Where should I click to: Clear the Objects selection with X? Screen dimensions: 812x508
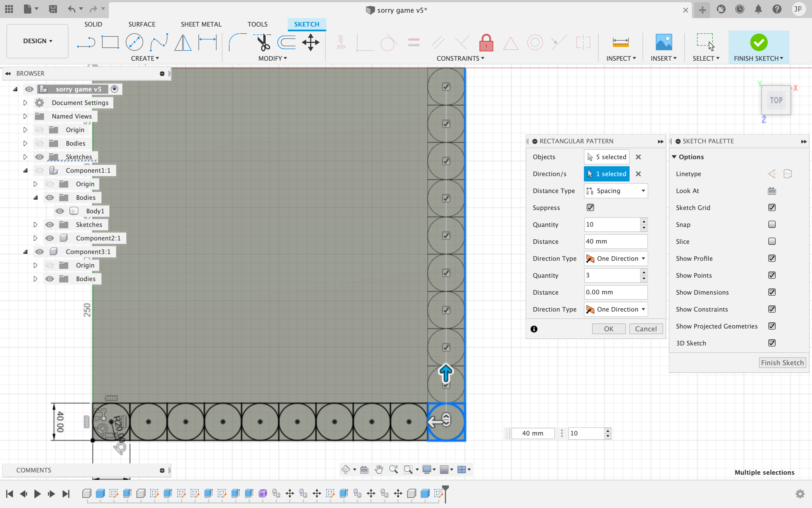[x=638, y=157]
